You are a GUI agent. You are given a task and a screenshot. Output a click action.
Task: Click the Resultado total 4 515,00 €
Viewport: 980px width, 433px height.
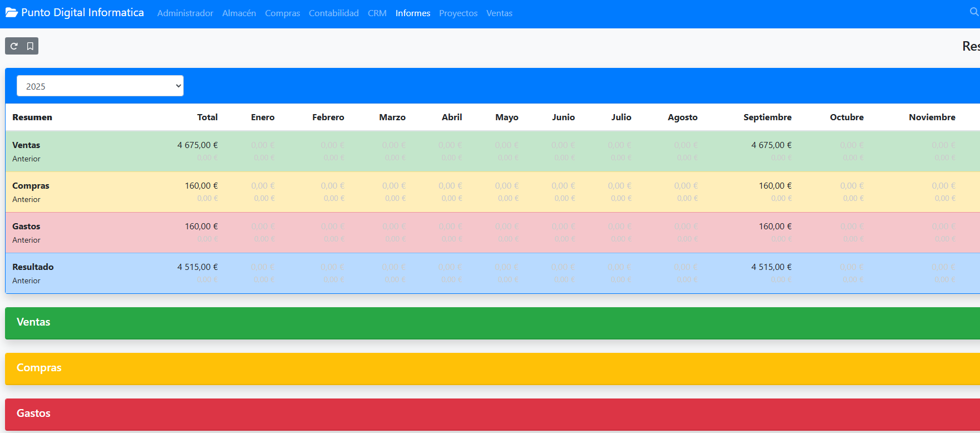point(198,267)
